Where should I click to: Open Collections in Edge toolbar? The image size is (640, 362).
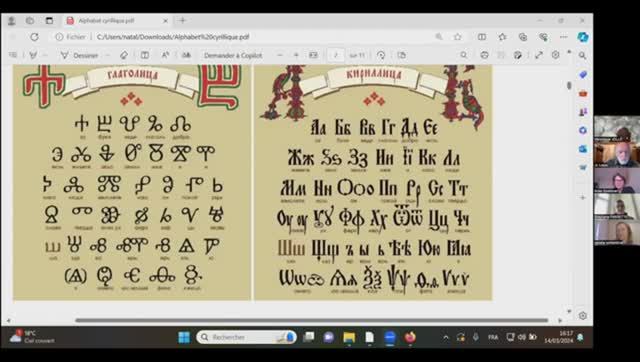[523, 37]
